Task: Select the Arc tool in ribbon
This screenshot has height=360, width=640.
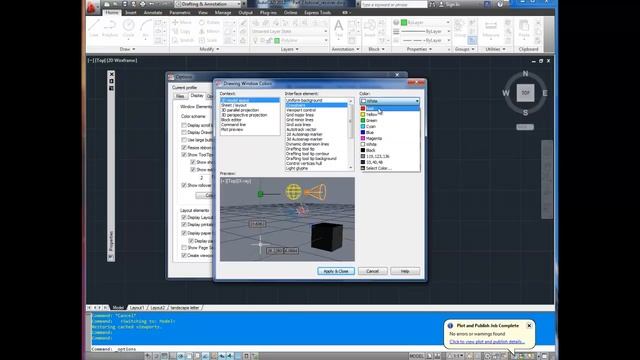Action: click(x=145, y=29)
